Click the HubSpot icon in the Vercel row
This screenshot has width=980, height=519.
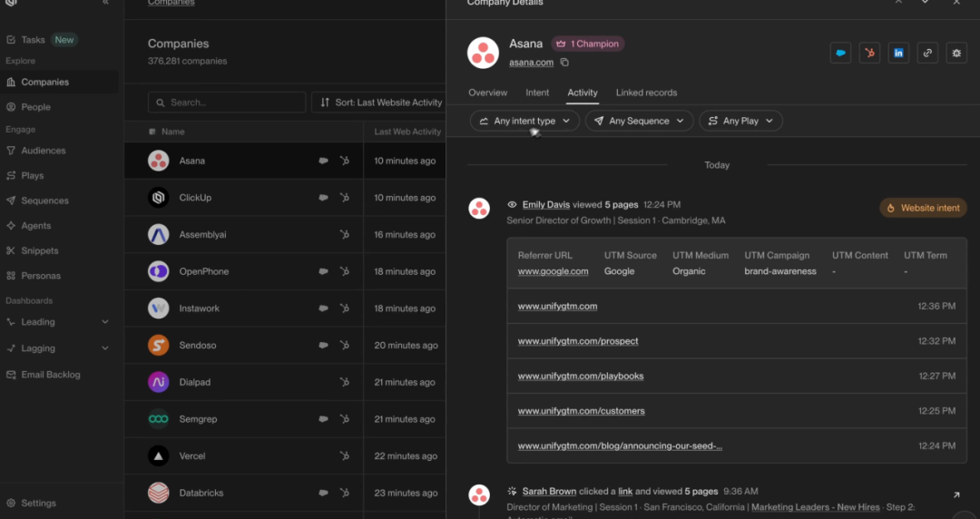click(345, 455)
